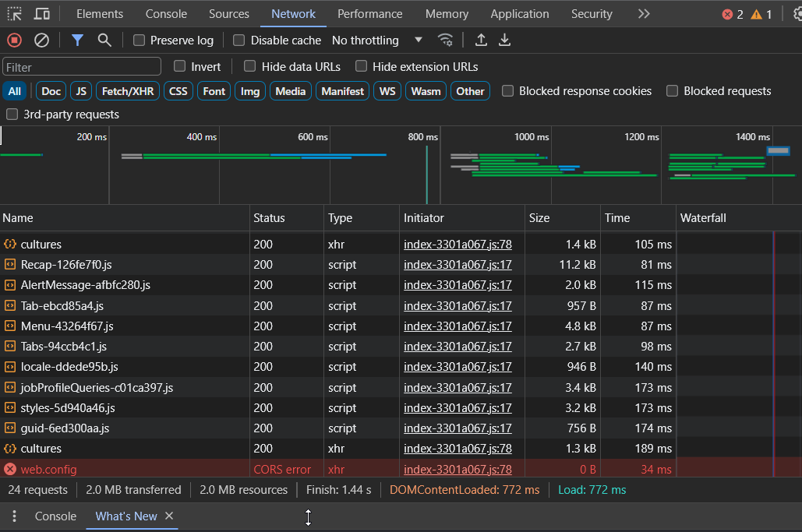The width and height of the screenshot is (802, 532).
Task: Open initiator link for web.config row
Action: click(458, 469)
